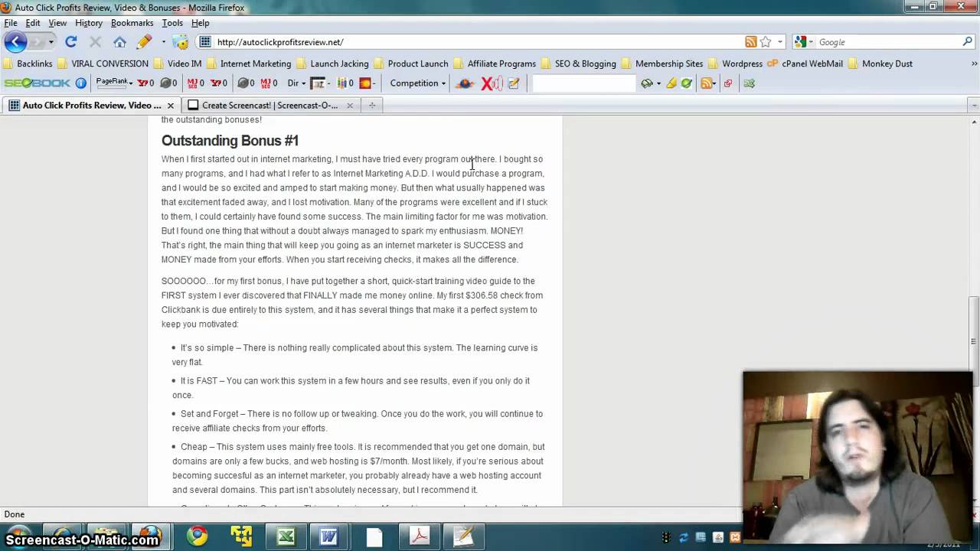The height and width of the screenshot is (551, 980).
Task: Click the yellow highlighter icon on SEO toolbar
Action: (671, 83)
